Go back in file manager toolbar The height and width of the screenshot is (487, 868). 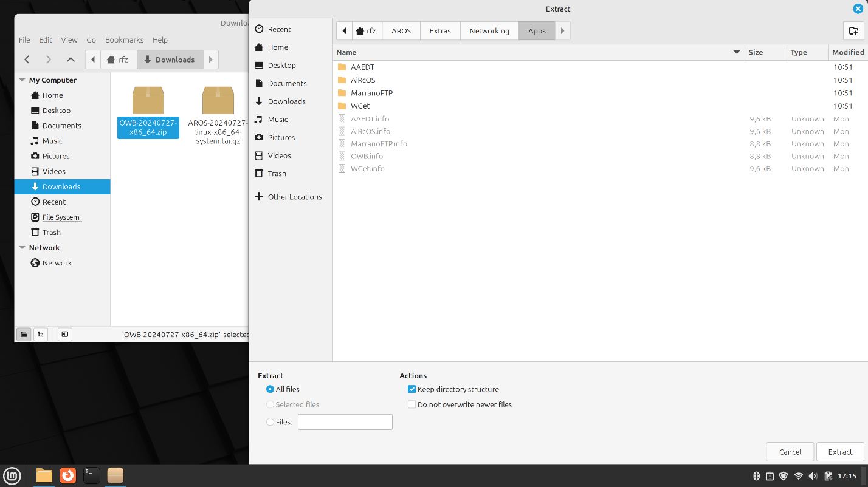[x=27, y=60]
